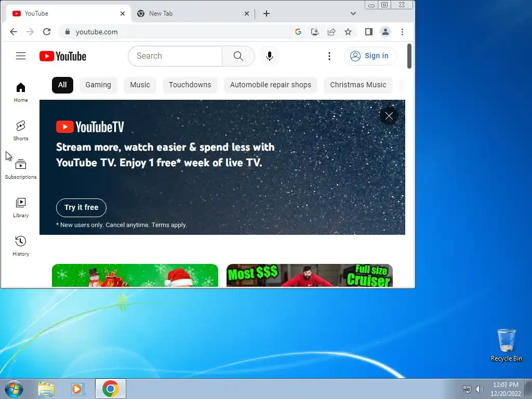Click the YouTube logo

[x=63, y=56]
